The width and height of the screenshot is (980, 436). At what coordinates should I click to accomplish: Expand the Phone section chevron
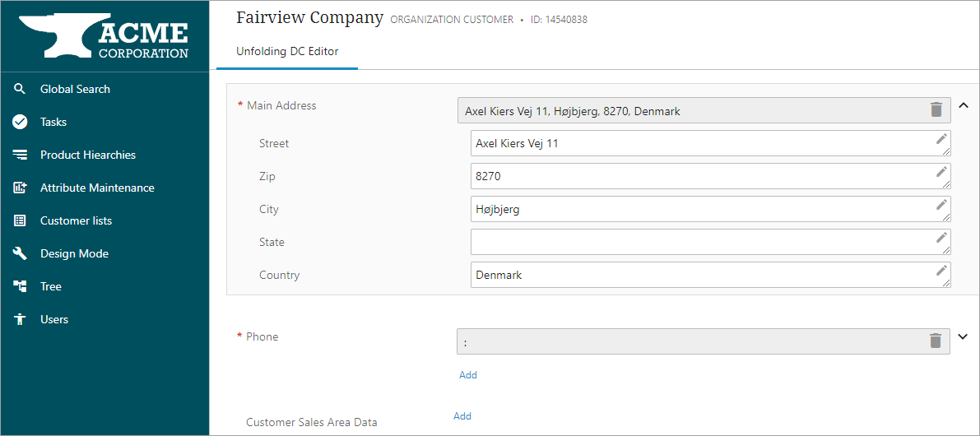(x=964, y=336)
